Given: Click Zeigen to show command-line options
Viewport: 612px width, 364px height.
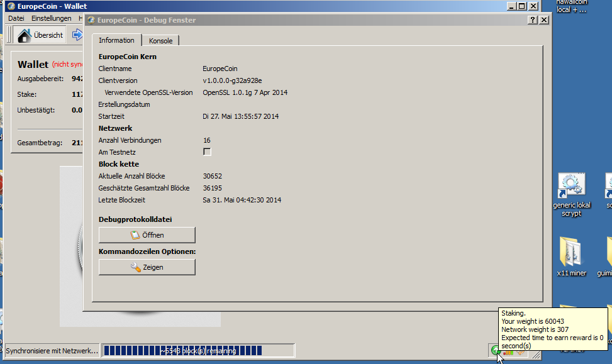Looking at the screenshot, I should [147, 267].
